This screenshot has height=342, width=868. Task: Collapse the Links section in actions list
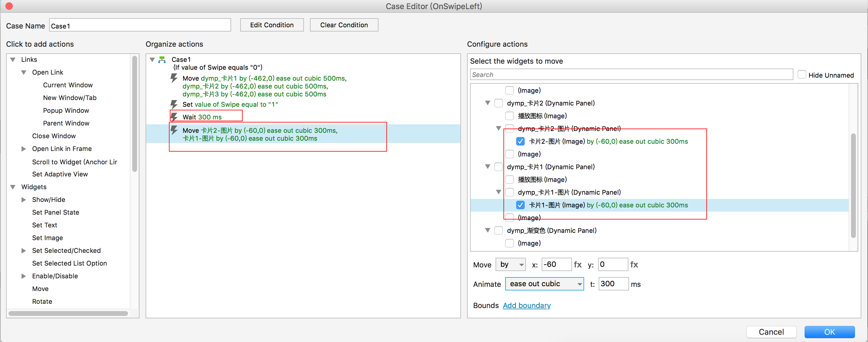click(x=13, y=60)
